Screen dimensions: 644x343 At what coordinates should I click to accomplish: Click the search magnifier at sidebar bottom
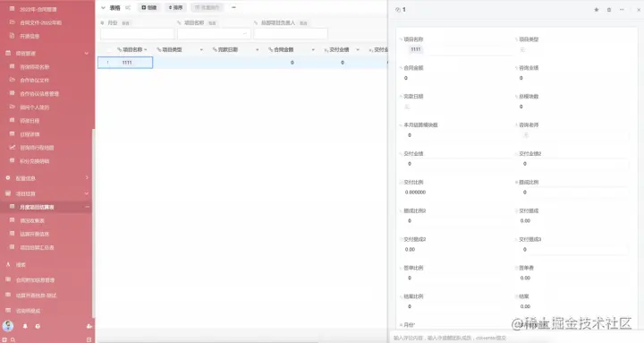13,339
